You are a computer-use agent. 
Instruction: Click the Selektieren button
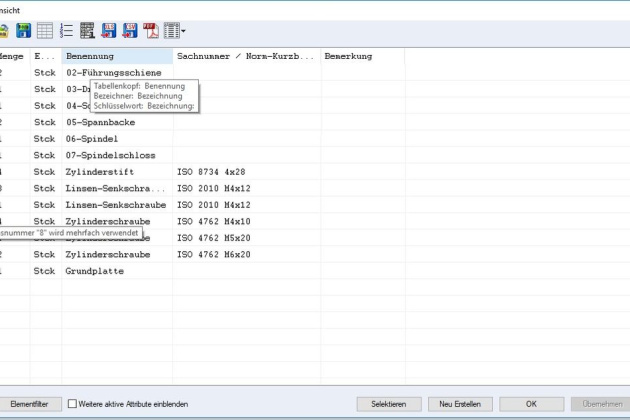click(x=389, y=403)
